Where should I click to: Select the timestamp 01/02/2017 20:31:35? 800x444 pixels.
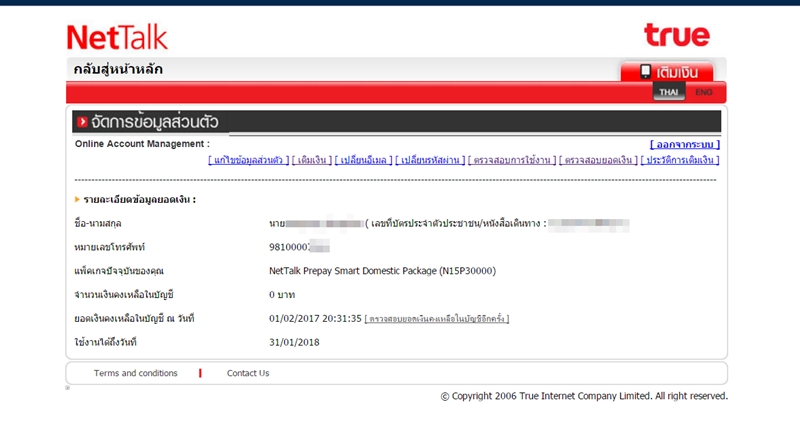[x=315, y=318]
